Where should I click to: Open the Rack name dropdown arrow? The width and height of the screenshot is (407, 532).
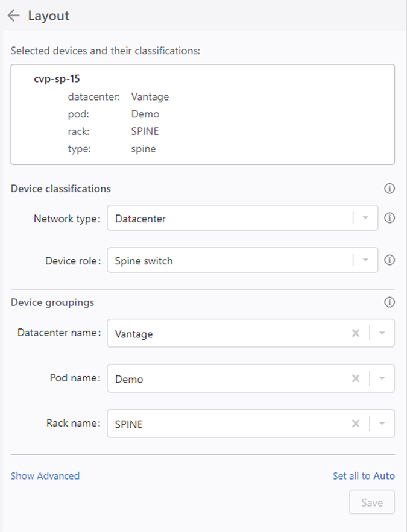382,424
